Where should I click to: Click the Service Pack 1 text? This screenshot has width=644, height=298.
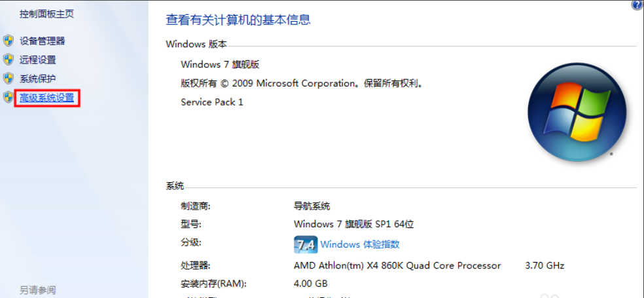pyautogui.click(x=211, y=102)
